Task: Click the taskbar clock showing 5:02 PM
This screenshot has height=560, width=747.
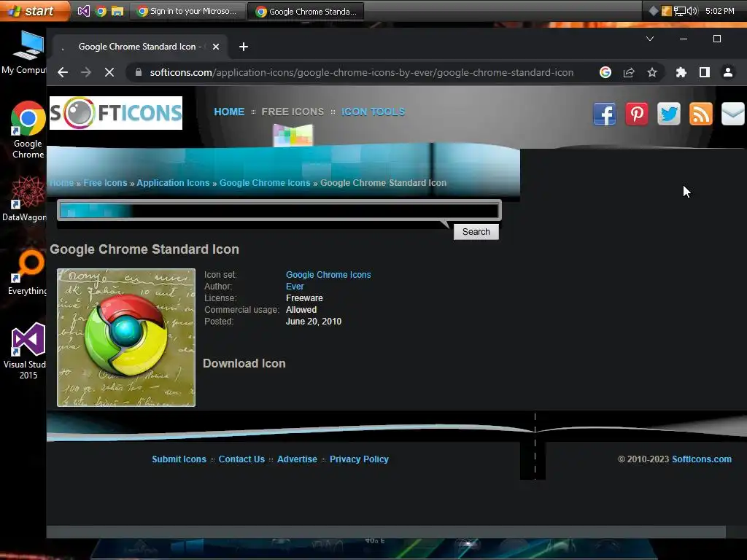Action: [x=719, y=11]
